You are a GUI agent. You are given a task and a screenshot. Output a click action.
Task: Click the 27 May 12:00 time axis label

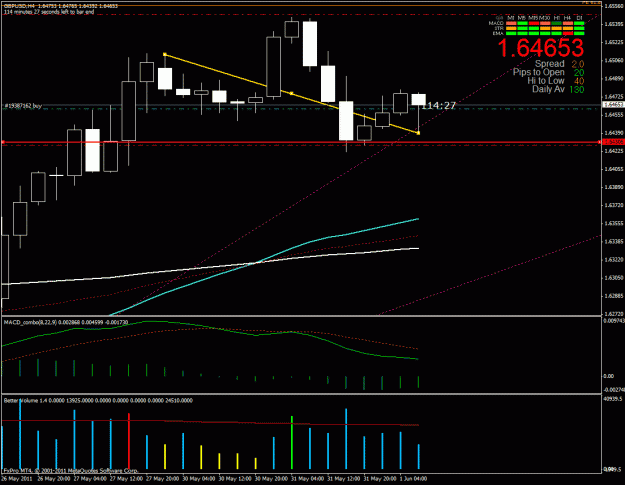coord(126,479)
